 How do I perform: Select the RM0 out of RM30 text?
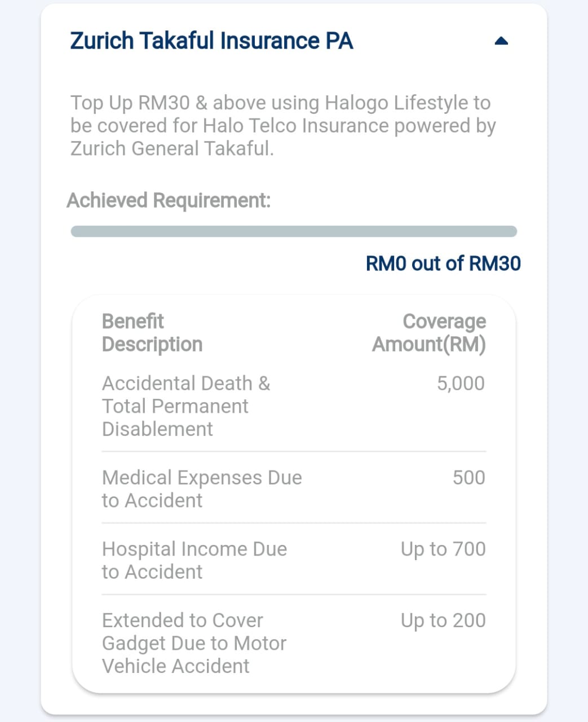(x=443, y=263)
